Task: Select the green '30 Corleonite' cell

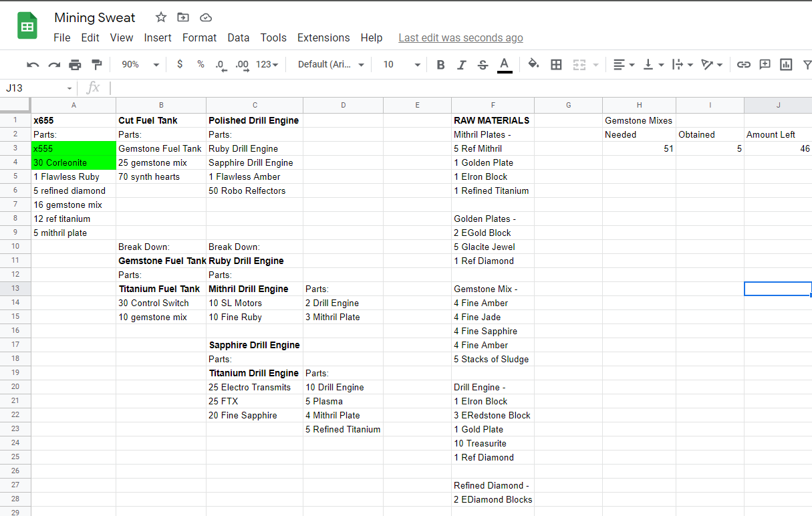Action: pyautogui.click(x=74, y=162)
